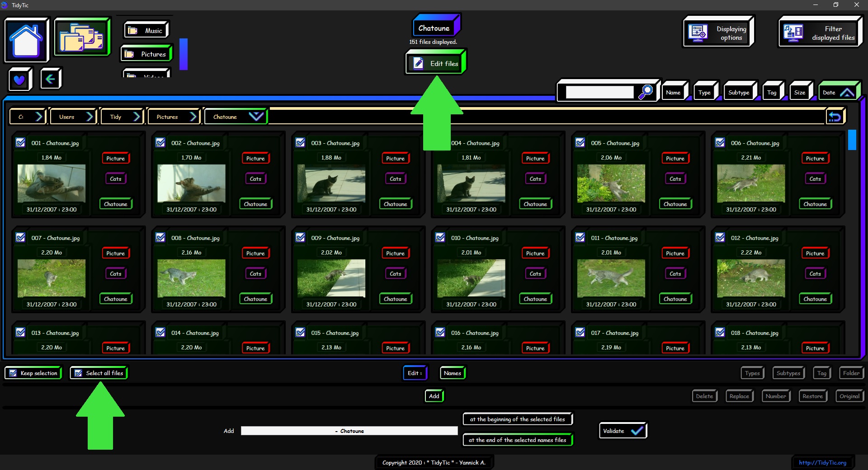Open the TidyTic.org website link
This screenshot has height=470, width=868.
coord(822,462)
